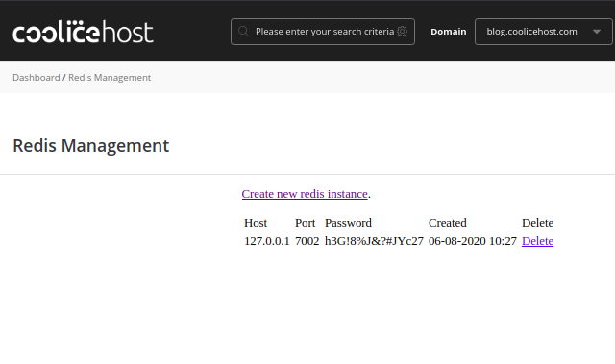Select password h3G!8%J&?#JYc27
The image size is (615, 364).
(x=374, y=241)
